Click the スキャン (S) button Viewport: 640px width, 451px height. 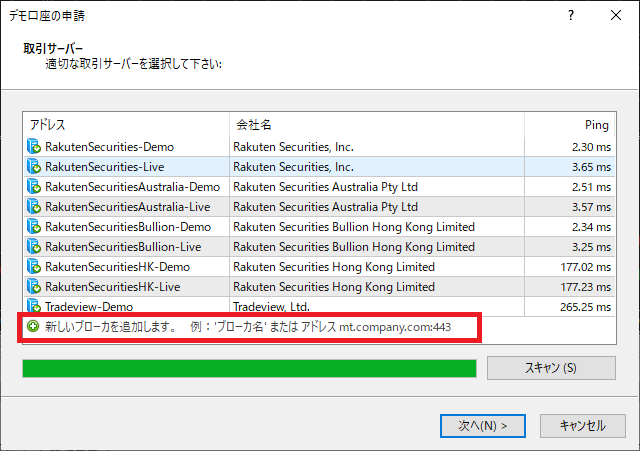551,368
